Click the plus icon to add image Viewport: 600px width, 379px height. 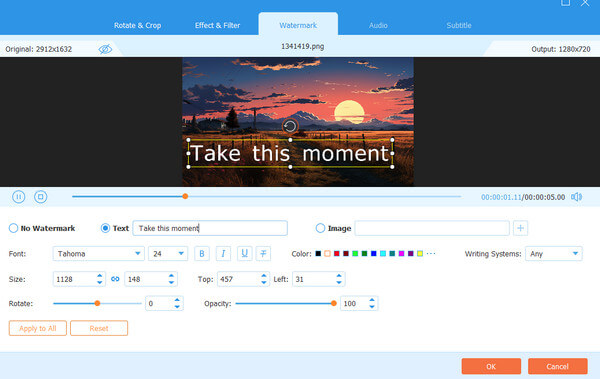520,228
